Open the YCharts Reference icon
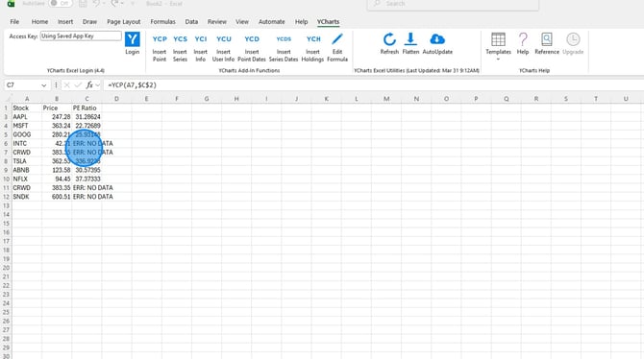This screenshot has height=359, width=644. coord(547,39)
